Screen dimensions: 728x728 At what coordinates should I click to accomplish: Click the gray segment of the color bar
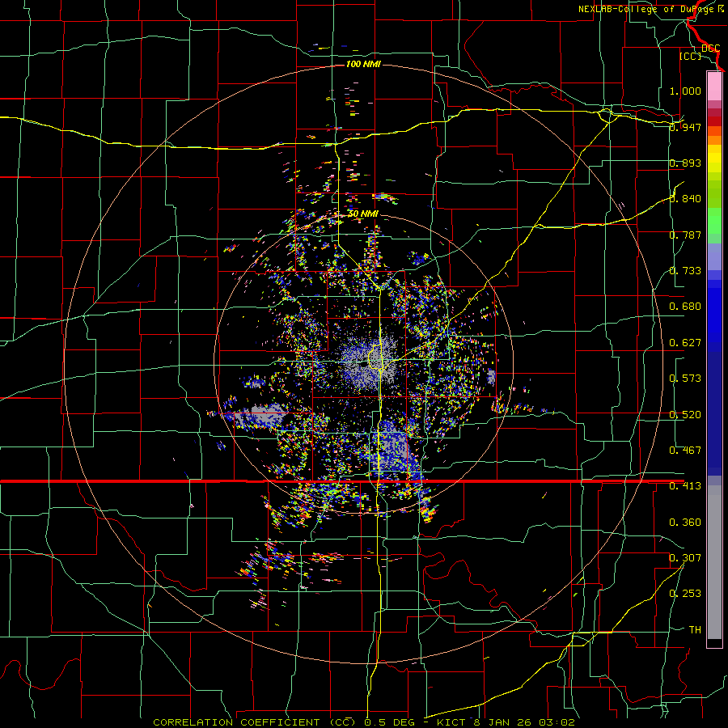714,562
